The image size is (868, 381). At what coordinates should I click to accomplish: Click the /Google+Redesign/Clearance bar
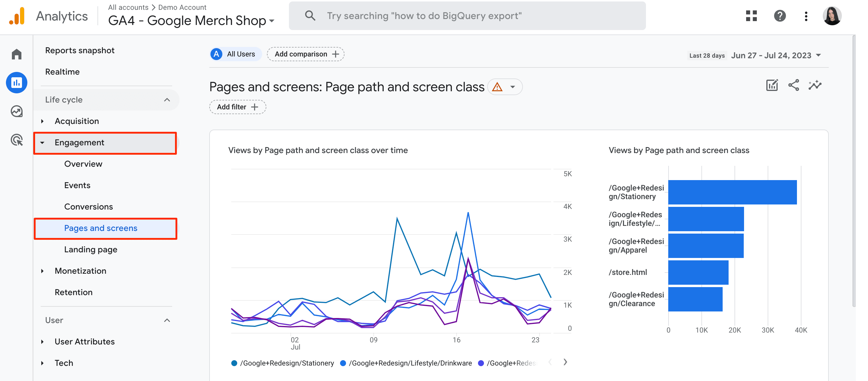[x=695, y=299]
